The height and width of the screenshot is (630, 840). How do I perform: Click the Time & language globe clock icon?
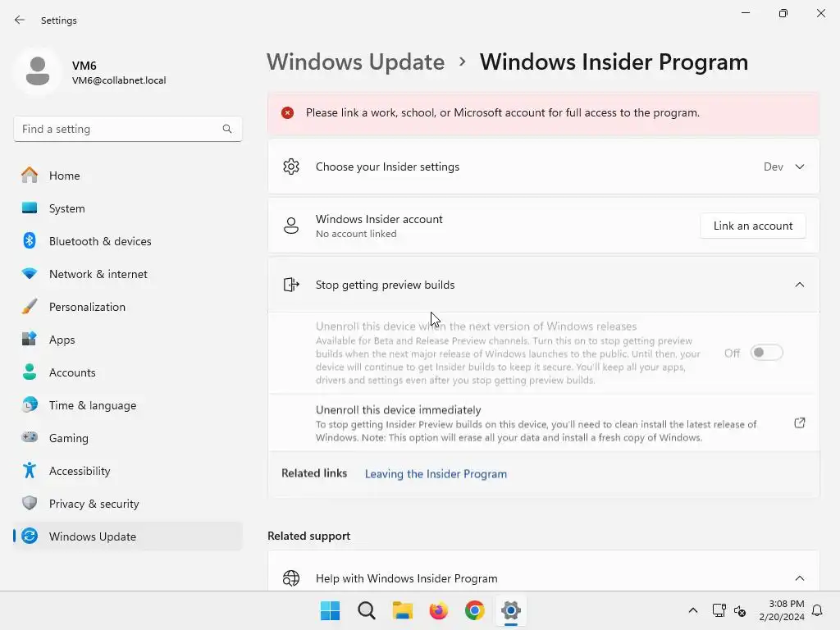(x=30, y=404)
